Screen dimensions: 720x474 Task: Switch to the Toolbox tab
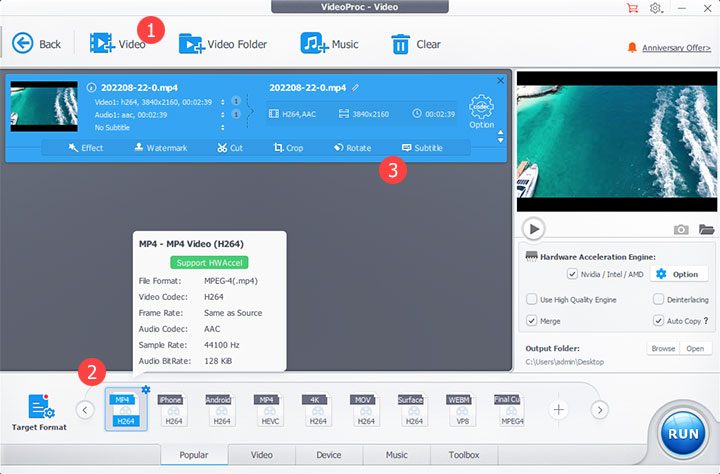(x=464, y=455)
